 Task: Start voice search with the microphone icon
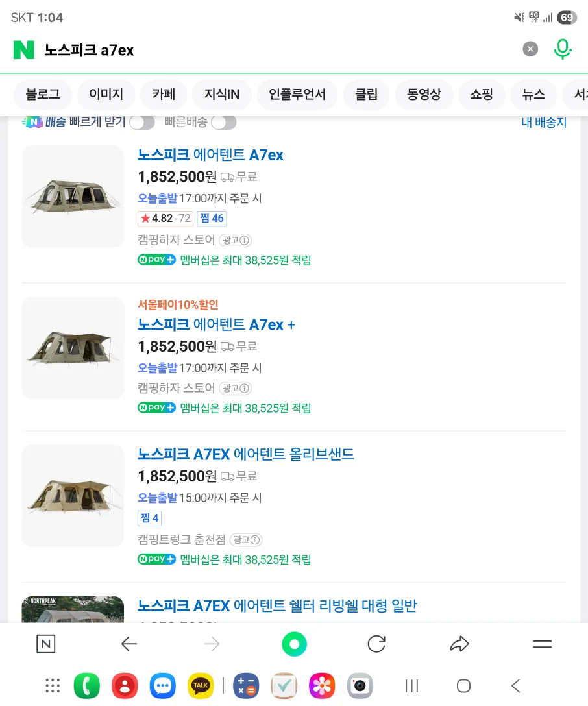(563, 49)
